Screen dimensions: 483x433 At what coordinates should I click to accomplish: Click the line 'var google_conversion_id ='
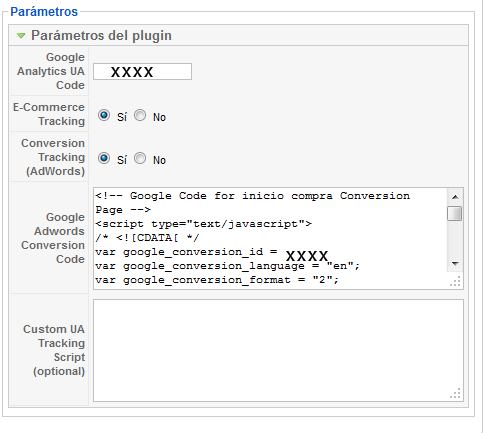pos(186,252)
